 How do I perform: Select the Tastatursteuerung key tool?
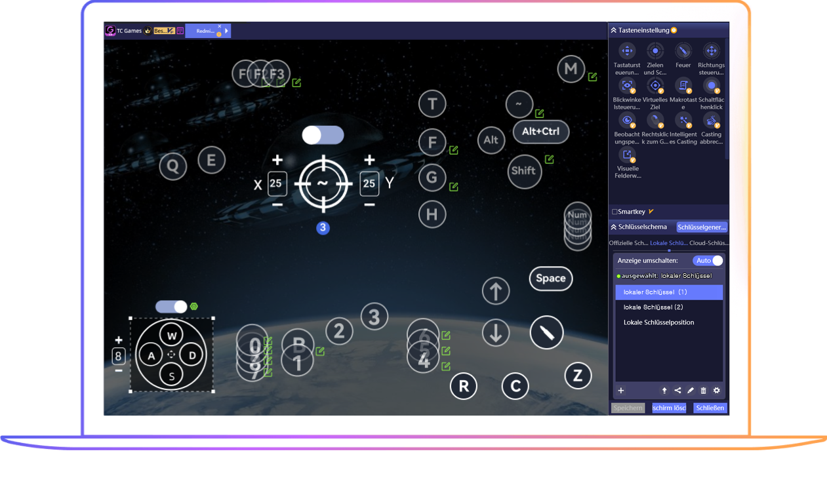click(627, 50)
